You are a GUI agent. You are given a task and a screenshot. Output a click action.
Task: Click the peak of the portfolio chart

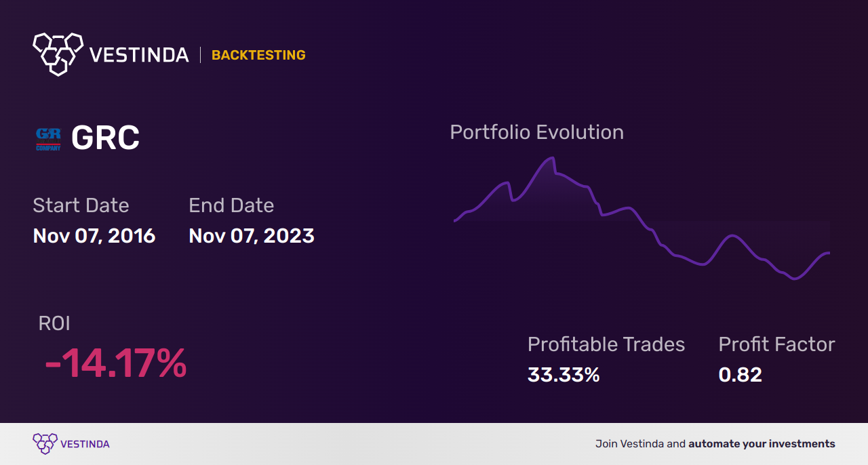552,159
